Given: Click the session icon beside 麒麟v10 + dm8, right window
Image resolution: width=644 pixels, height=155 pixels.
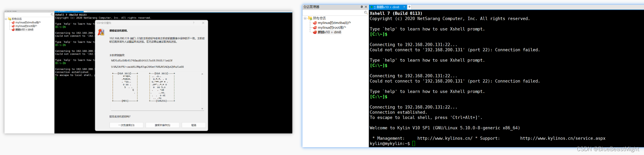Looking at the screenshot, I should coord(315,32).
